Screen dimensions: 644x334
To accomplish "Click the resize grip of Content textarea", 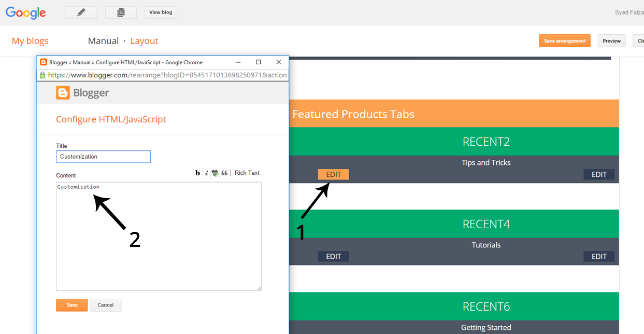I will tap(259, 288).
